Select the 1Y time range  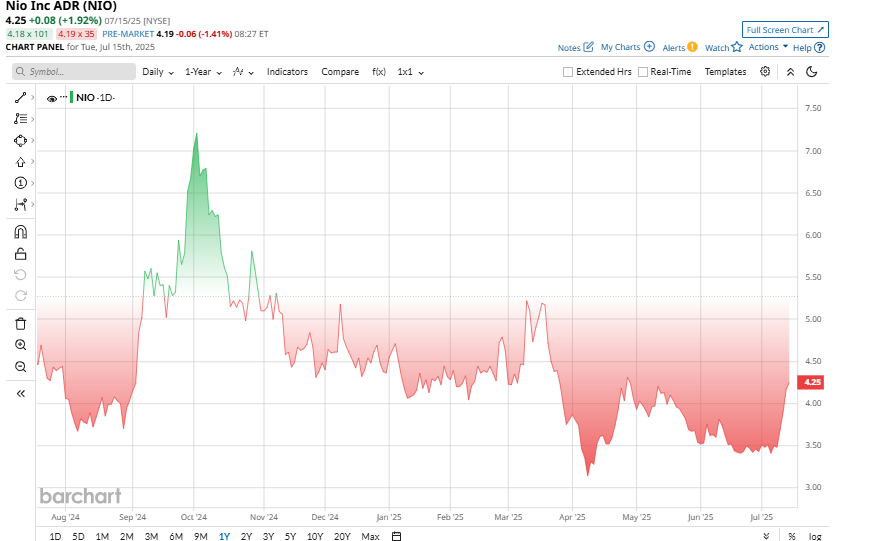224,537
